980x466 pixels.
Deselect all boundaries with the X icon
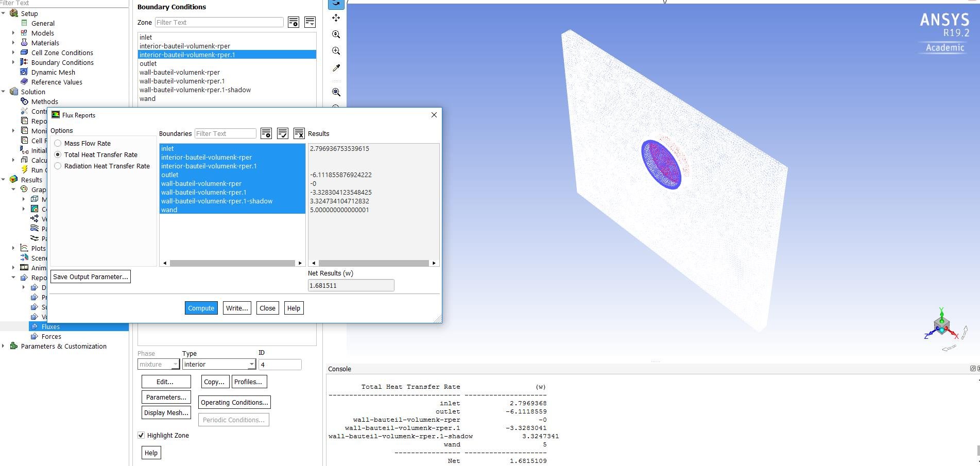click(x=299, y=133)
